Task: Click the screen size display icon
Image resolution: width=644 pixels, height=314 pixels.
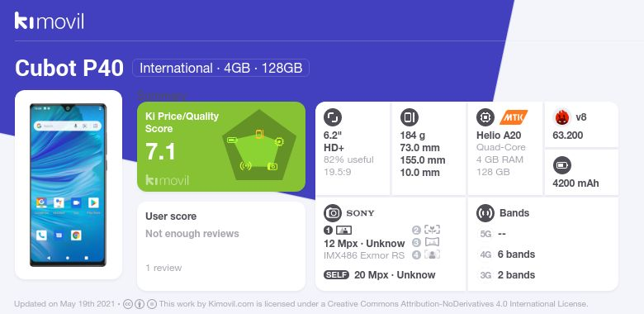Action: point(333,117)
